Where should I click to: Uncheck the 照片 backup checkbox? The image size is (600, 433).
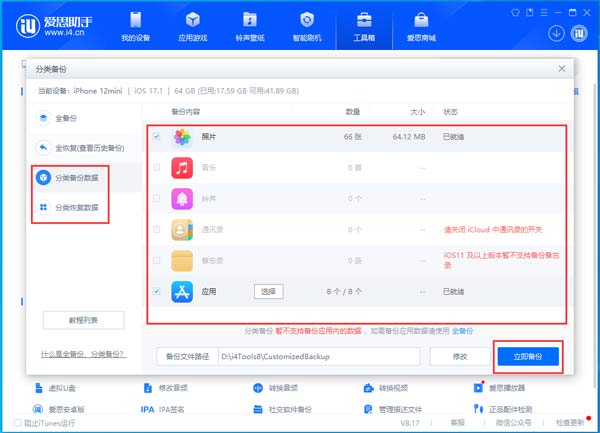(x=156, y=136)
